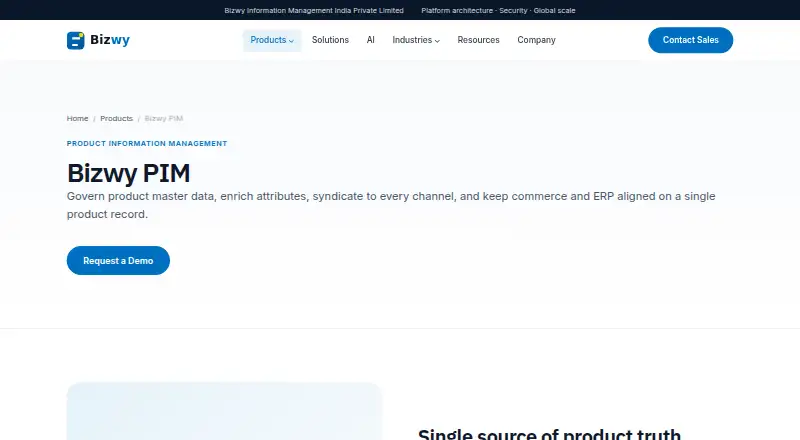Open the Company menu item
Image resolution: width=800 pixels, height=440 pixels.
click(x=536, y=40)
